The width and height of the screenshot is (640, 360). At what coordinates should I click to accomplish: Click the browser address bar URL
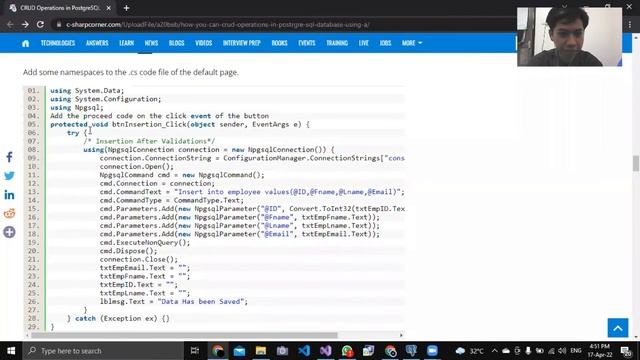[218, 24]
